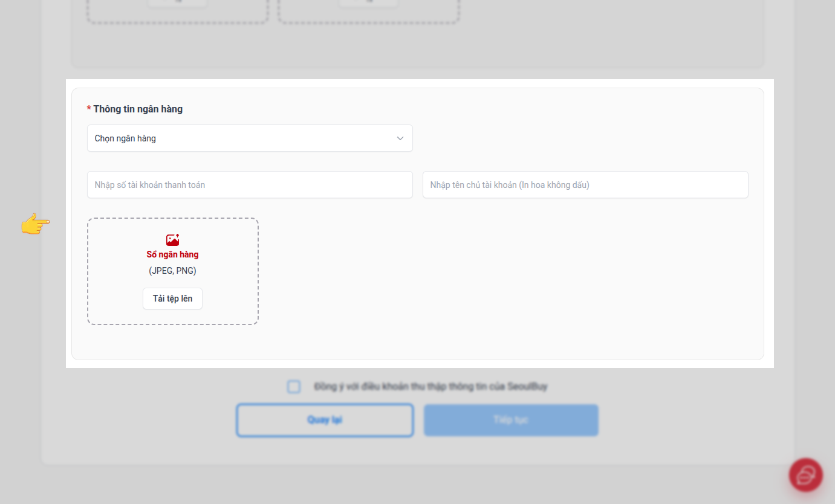Focus the Nhập tên chủ tài khoản field
The height and width of the screenshot is (504, 835).
pyautogui.click(x=585, y=185)
